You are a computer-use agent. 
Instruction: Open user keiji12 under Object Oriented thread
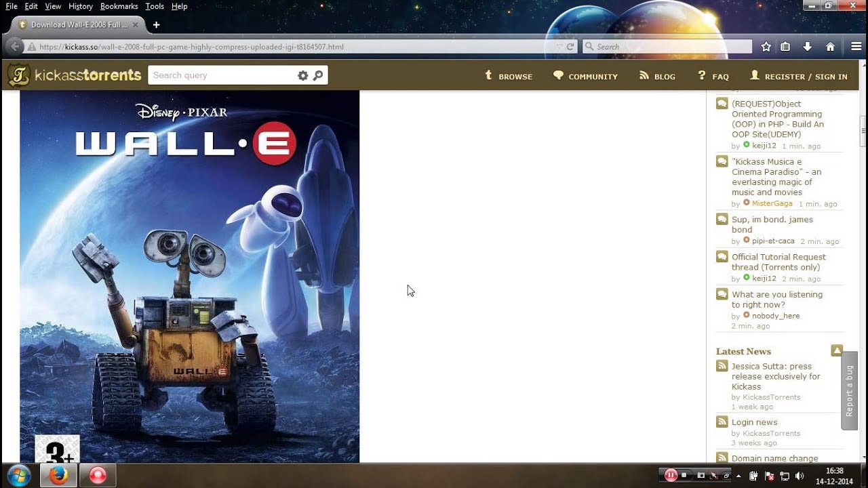point(764,146)
